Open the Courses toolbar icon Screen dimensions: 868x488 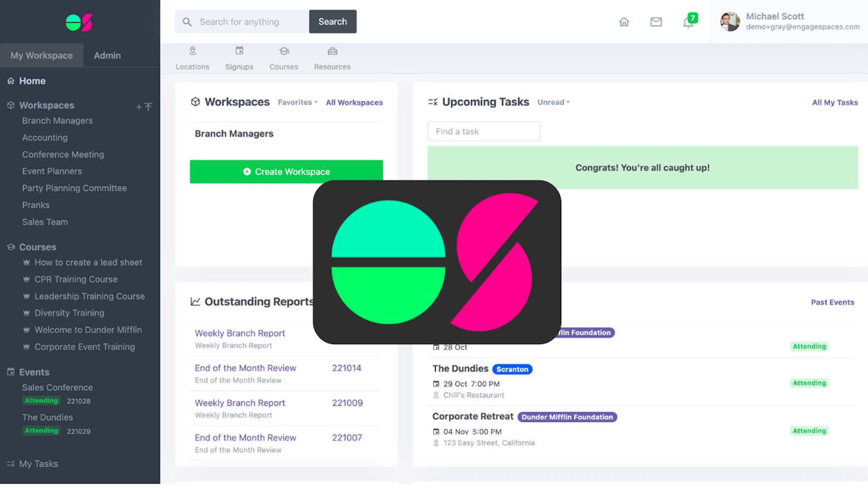pos(283,57)
